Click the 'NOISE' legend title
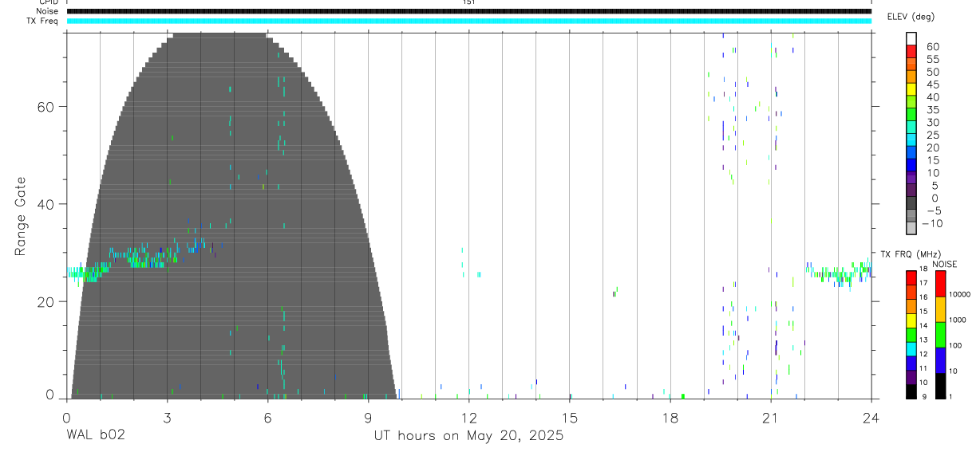 945,264
